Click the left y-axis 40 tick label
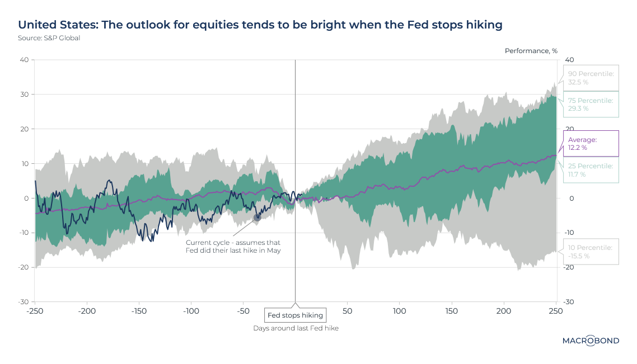Viewport: 637px width, 364px height. 24,60
